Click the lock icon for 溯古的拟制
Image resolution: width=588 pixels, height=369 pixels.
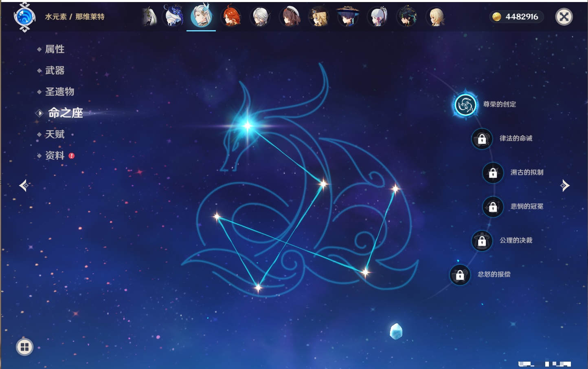coord(493,173)
